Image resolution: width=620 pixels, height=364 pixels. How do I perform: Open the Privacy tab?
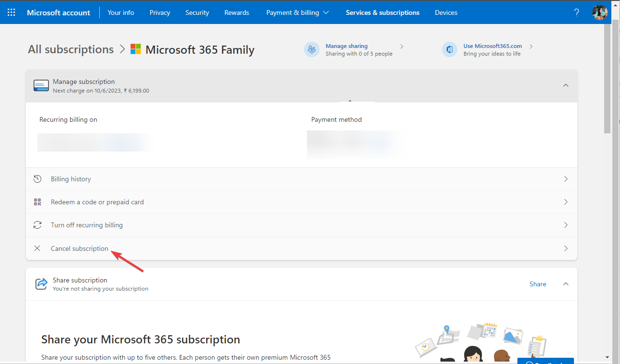coord(160,12)
